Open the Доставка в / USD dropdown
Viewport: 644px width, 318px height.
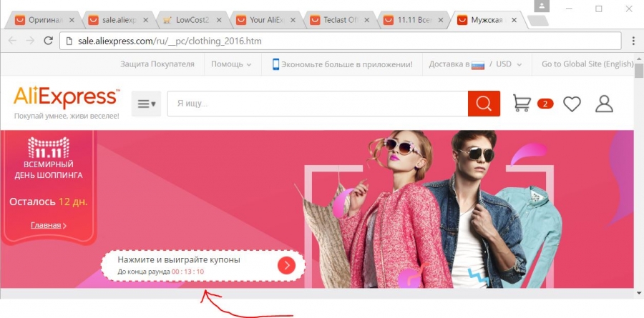point(476,64)
